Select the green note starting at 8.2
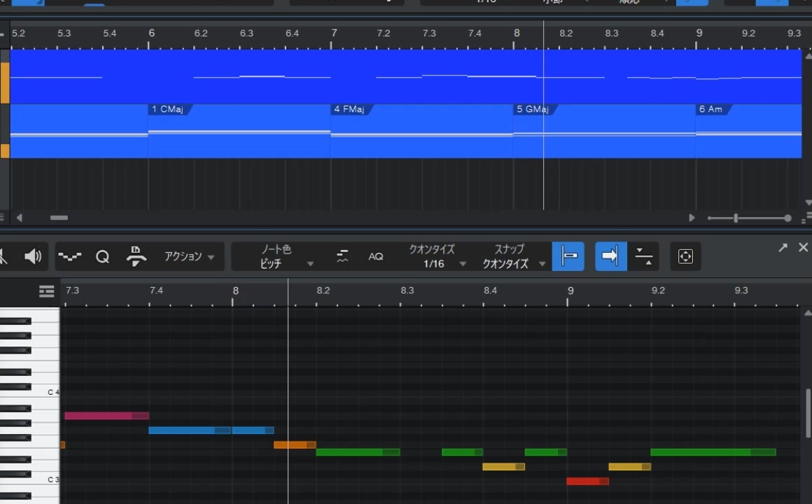The width and height of the screenshot is (812, 504). [x=358, y=452]
